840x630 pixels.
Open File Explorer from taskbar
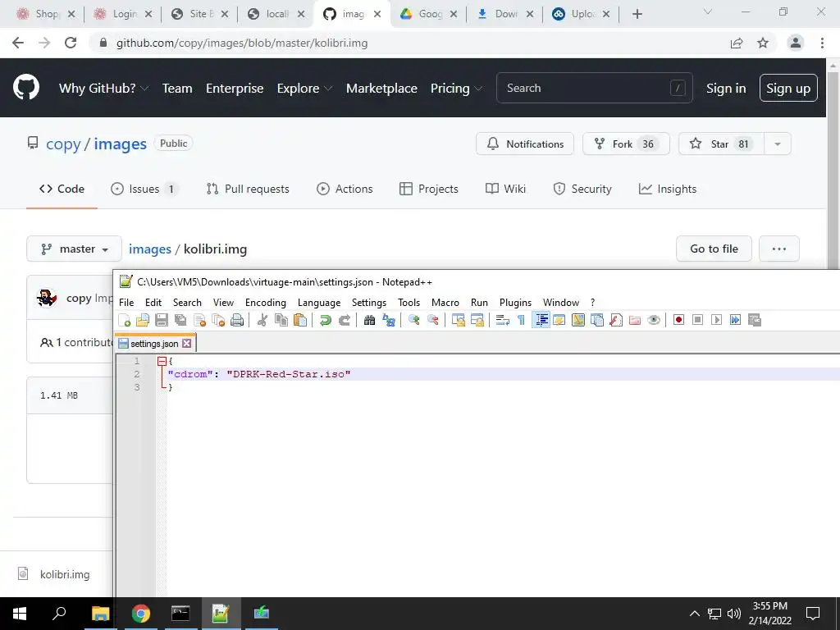[x=100, y=614]
